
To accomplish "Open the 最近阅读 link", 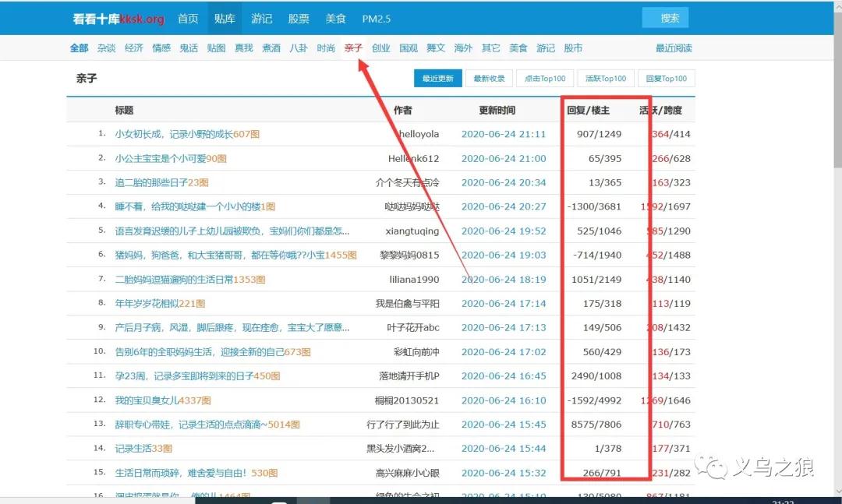I will [x=674, y=48].
